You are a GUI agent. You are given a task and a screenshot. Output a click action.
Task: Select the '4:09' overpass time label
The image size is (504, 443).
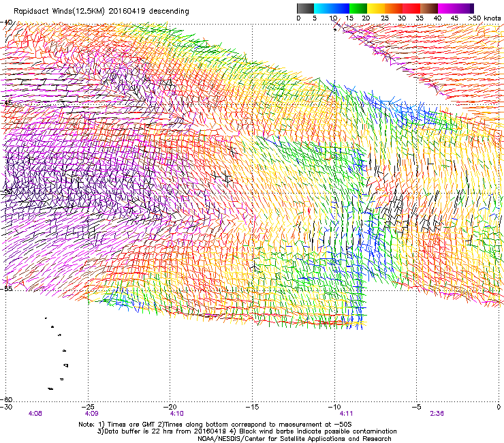click(x=92, y=414)
